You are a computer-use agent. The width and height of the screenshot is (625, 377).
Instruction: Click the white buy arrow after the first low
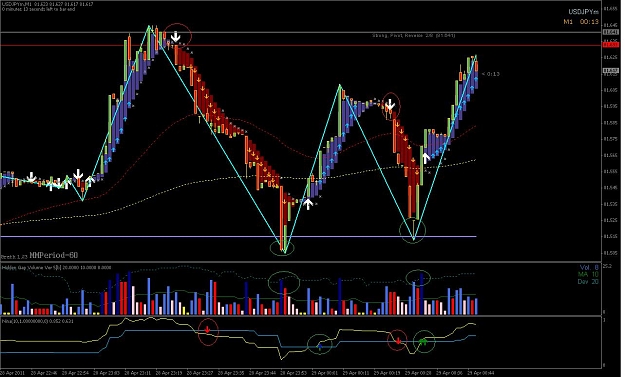coord(307,204)
